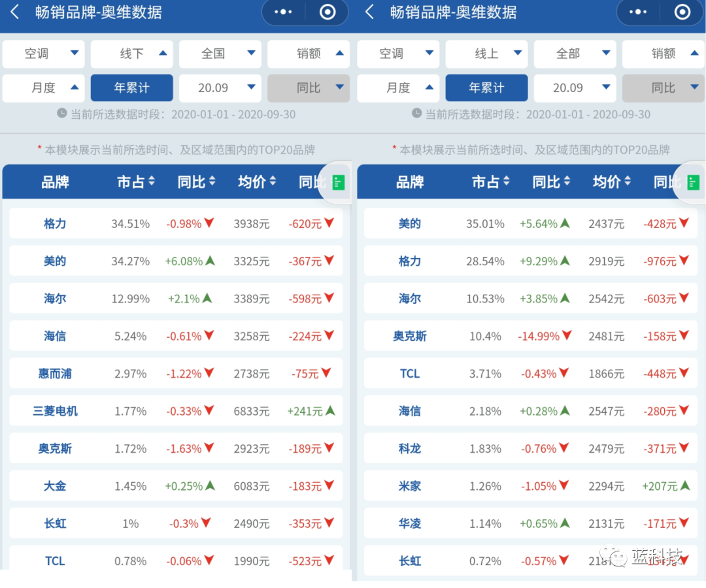Open 月度 dropdown in right panel
Image resolution: width=706 pixels, height=588 pixels.
pos(399,88)
